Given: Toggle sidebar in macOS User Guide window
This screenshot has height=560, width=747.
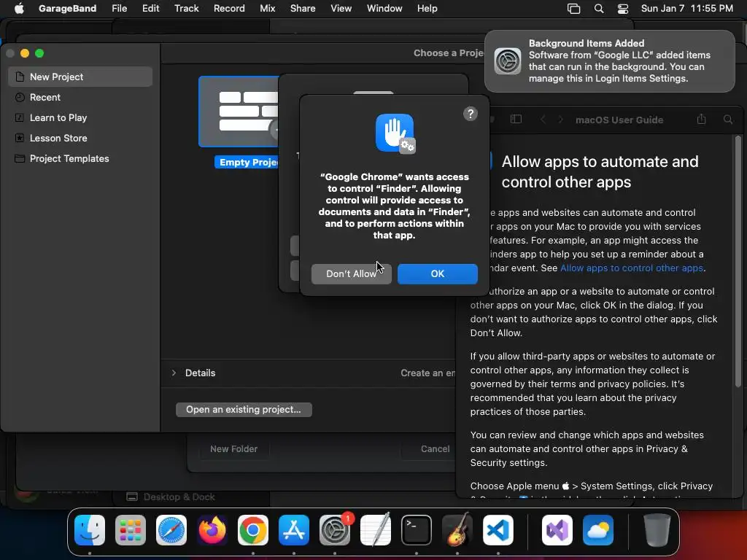Looking at the screenshot, I should point(516,120).
